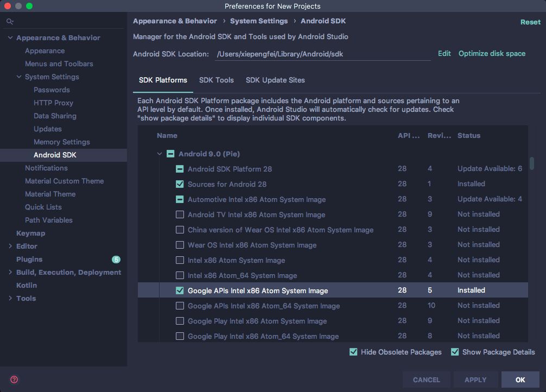Viewport: 546px width, 392px height.
Task: Check Android TV Intel x86 Atom System Image
Action: pyautogui.click(x=180, y=214)
